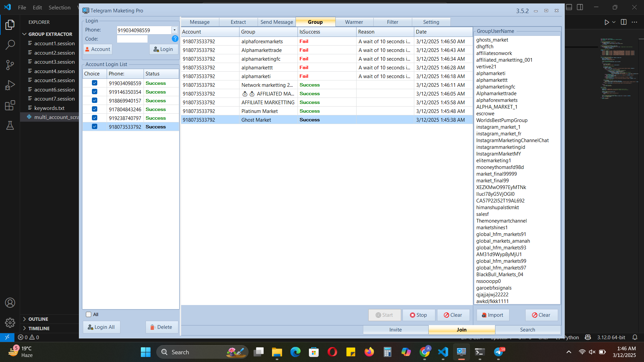Open the Testing flask view
Screen dimensions: 644x362
pyautogui.click(x=10, y=125)
